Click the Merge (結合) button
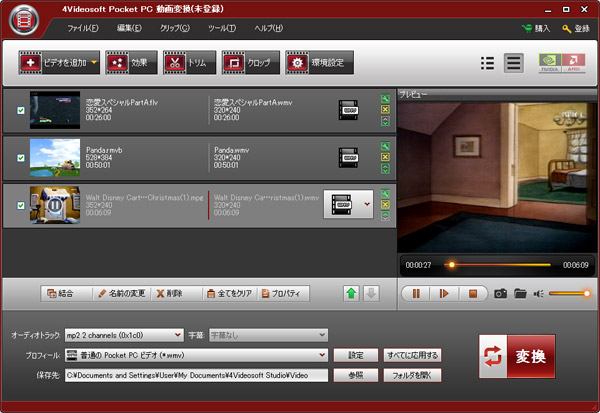The width and height of the screenshot is (600, 413). point(66,294)
